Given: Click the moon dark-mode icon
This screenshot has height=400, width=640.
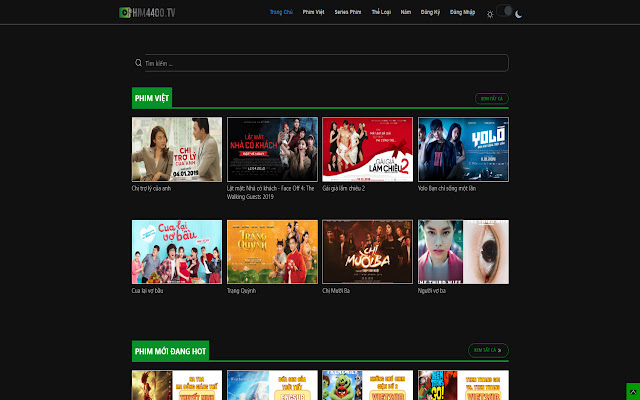Looking at the screenshot, I should click(x=519, y=14).
